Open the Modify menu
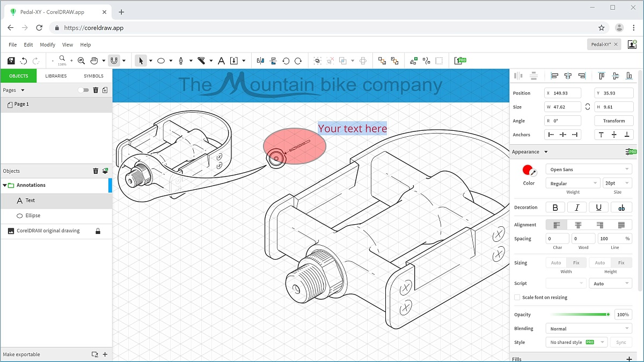644x362 pixels. (48, 45)
